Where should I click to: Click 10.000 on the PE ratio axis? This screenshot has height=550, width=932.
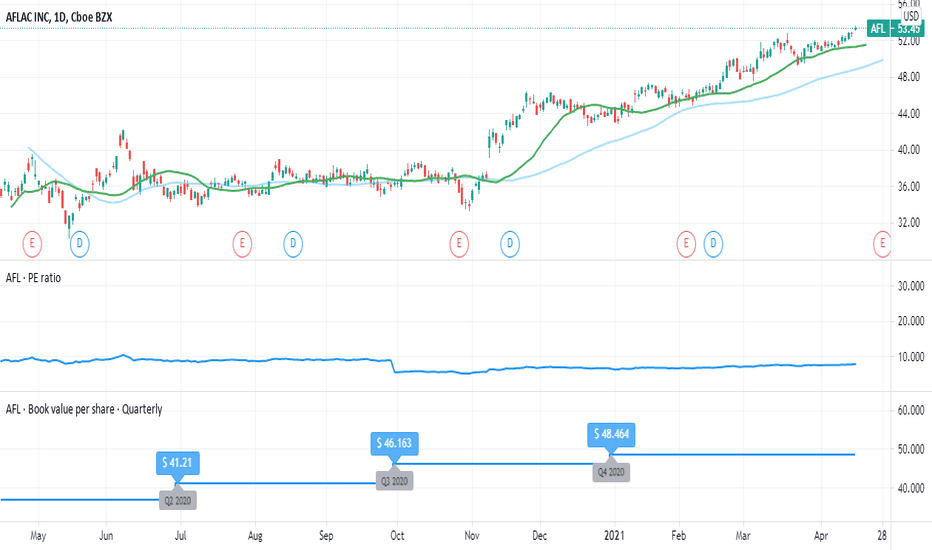tap(911, 357)
